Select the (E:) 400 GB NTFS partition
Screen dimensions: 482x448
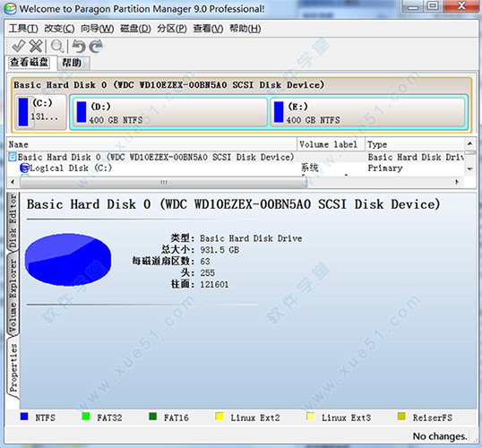click(367, 112)
